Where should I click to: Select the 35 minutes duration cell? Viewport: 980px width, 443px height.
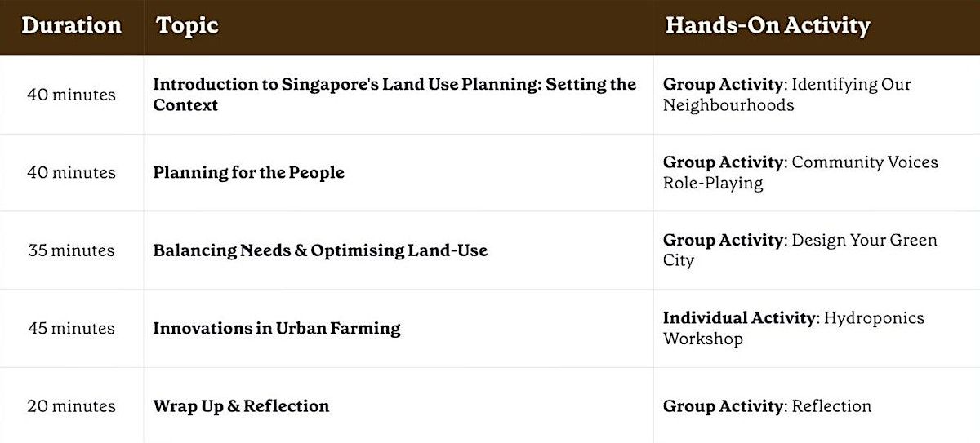click(x=71, y=250)
